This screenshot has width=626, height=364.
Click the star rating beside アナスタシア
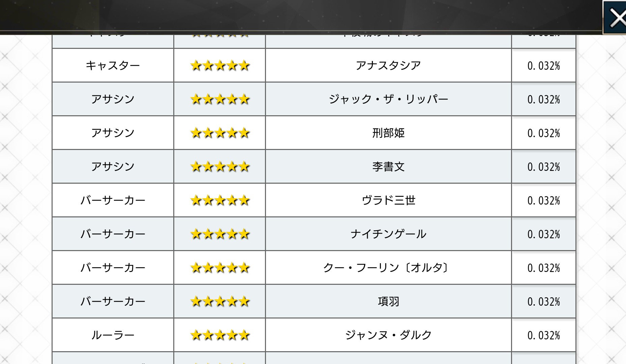(x=220, y=65)
